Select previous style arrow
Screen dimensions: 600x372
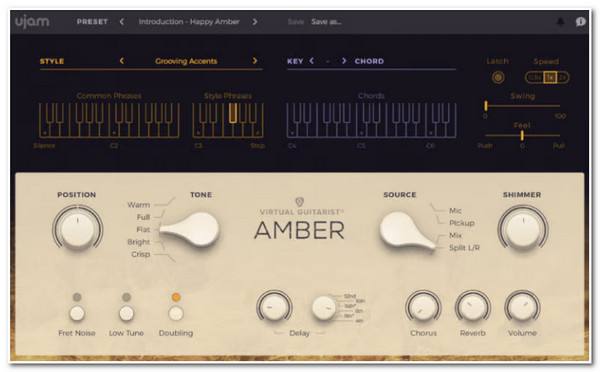tap(122, 60)
